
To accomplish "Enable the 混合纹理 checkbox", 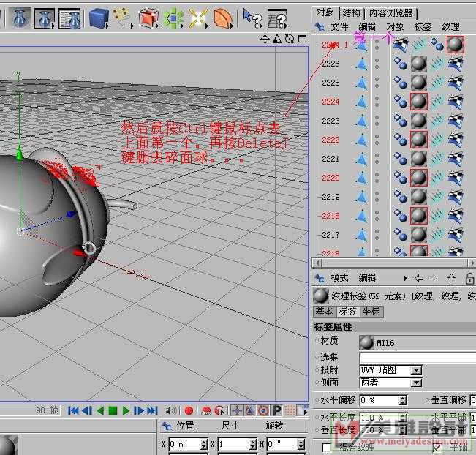I will click(x=327, y=448).
